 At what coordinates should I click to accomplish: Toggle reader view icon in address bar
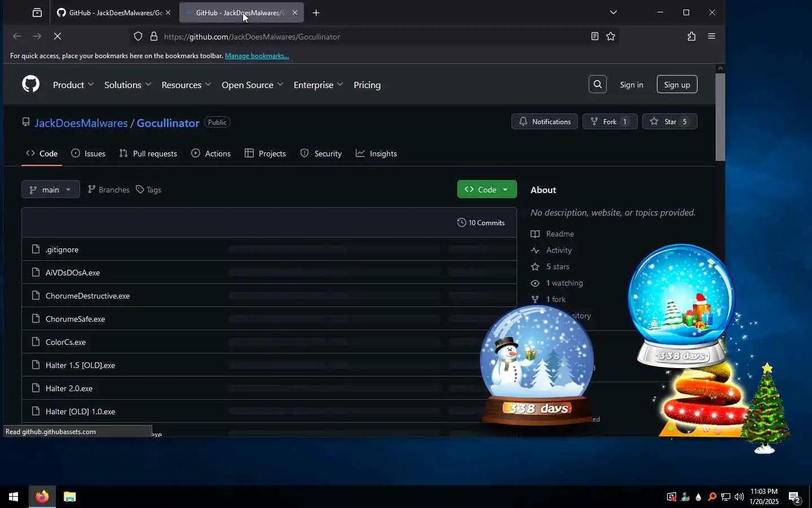click(x=594, y=36)
